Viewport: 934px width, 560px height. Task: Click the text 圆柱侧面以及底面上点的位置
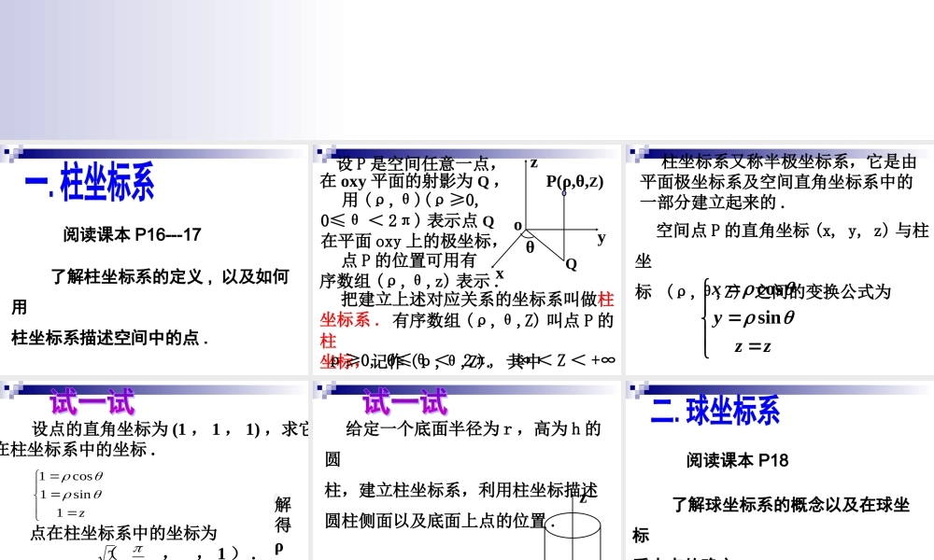pyautogui.click(x=440, y=521)
